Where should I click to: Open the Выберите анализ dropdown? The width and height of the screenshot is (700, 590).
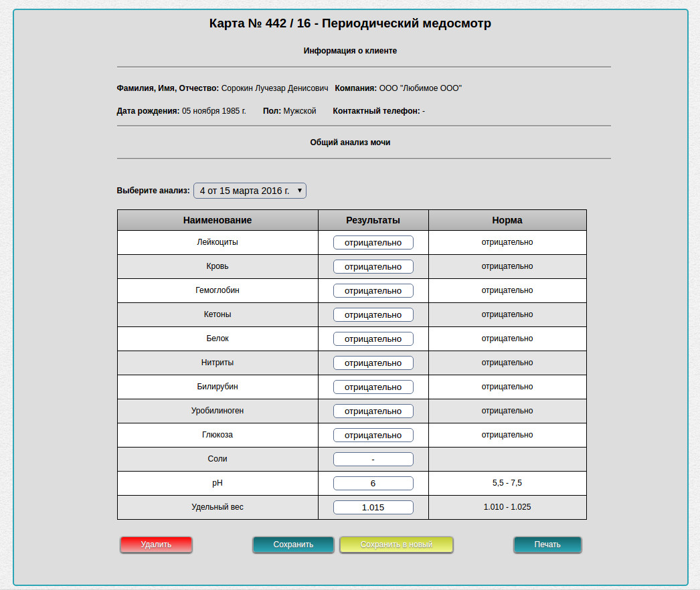pyautogui.click(x=250, y=191)
